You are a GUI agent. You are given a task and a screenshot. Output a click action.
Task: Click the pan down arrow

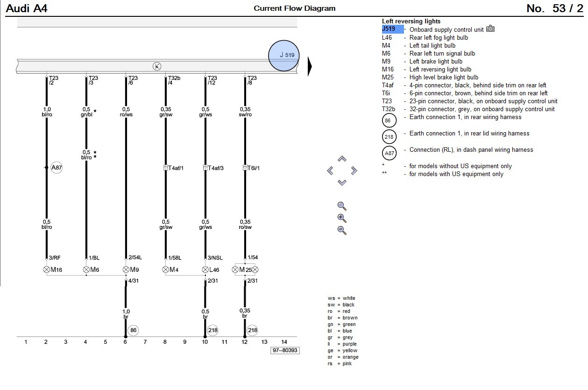tap(342, 183)
